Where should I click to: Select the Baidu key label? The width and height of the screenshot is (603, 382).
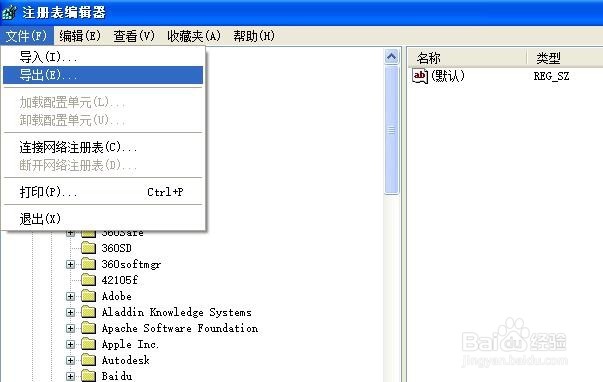point(117,376)
